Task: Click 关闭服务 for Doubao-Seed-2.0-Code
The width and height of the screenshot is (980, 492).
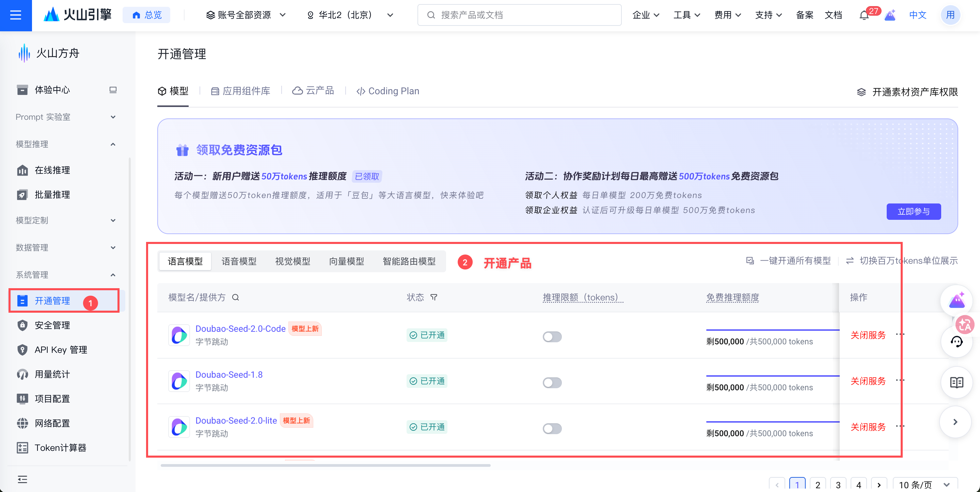Action: [x=868, y=335]
